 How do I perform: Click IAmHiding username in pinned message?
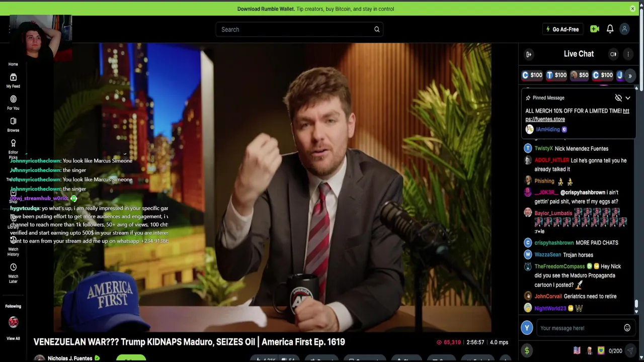(548, 129)
